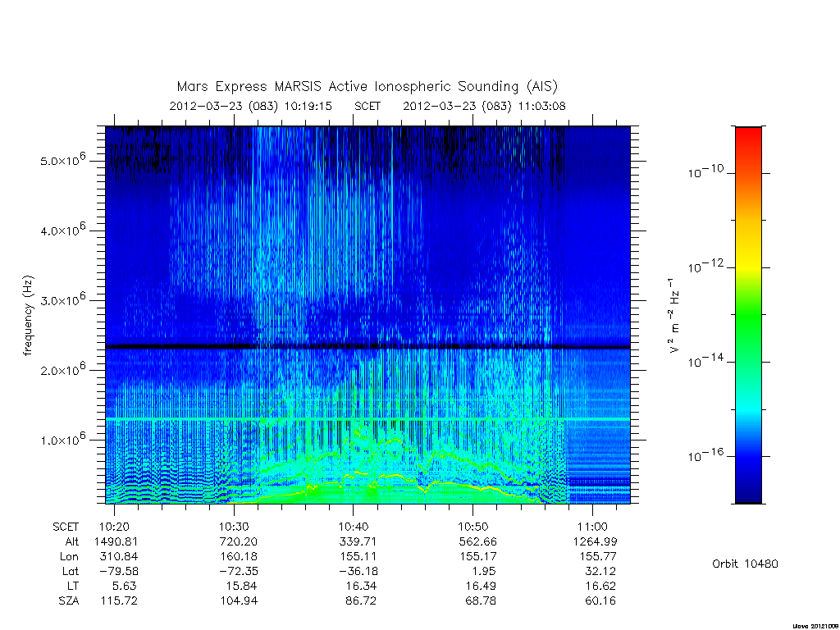Click the longitude value 155.17
The height and width of the screenshot is (630, 840).
(478, 556)
